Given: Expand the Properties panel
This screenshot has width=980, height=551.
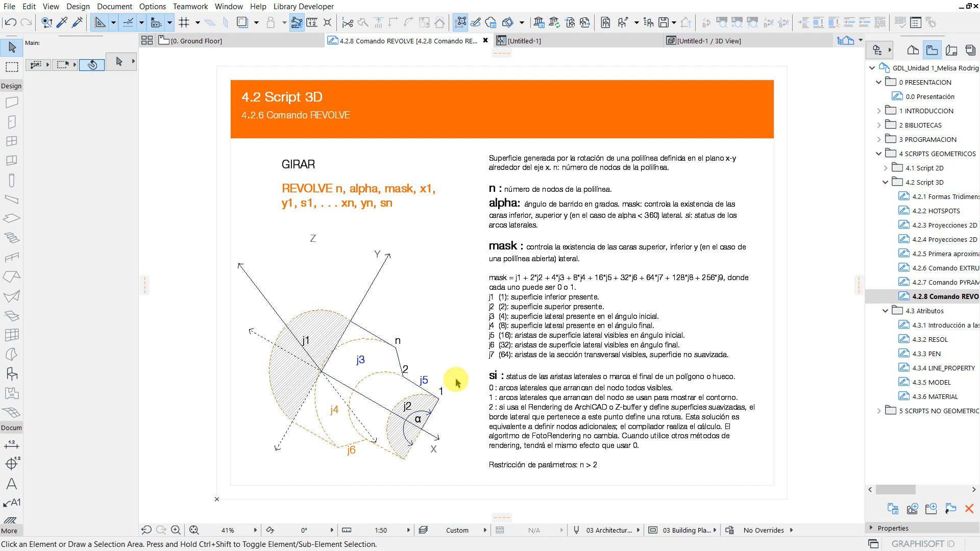Looking at the screenshot, I should (871, 528).
